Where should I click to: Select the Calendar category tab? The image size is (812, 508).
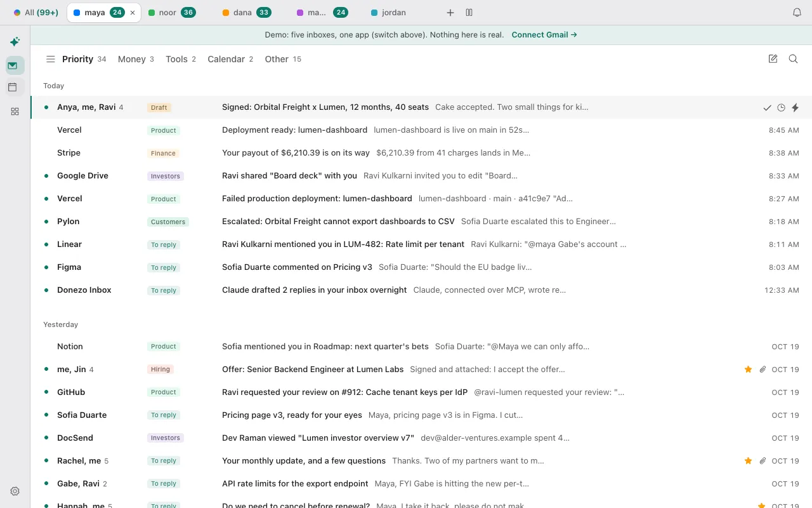coord(230,59)
